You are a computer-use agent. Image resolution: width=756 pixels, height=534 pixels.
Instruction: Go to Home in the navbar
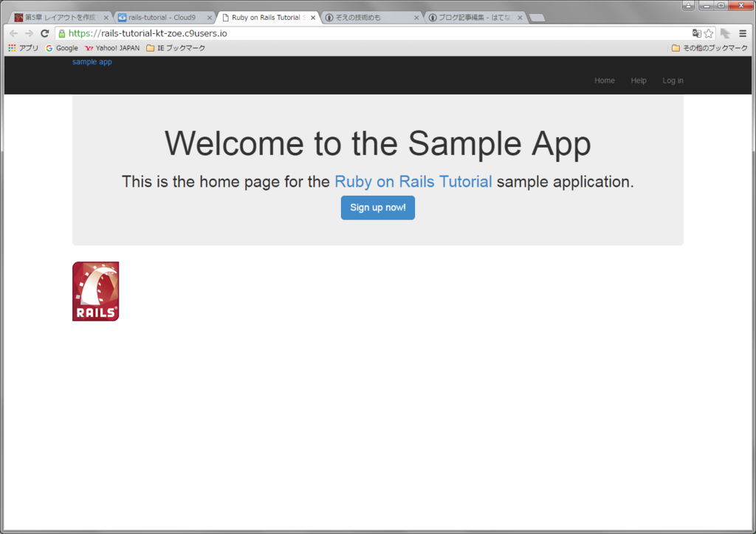(x=605, y=81)
